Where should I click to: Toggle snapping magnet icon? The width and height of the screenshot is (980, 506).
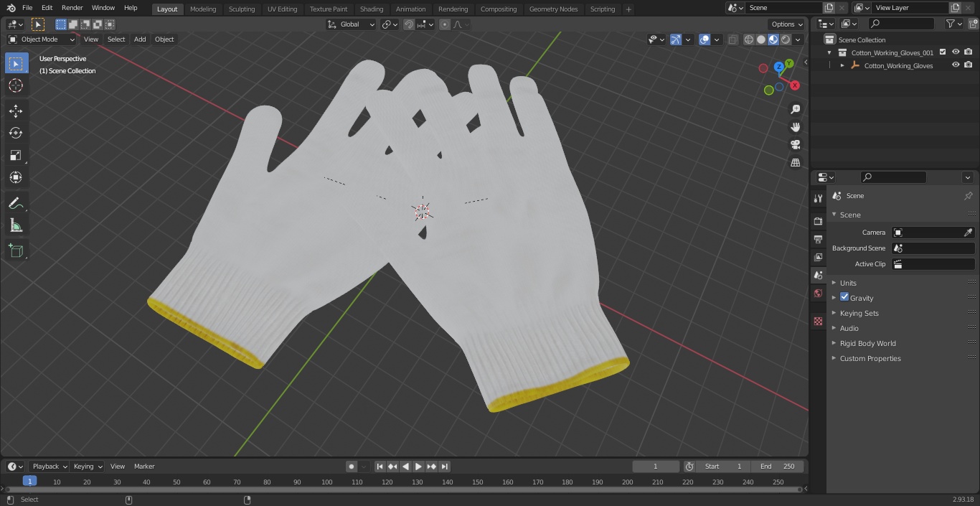[x=409, y=24]
